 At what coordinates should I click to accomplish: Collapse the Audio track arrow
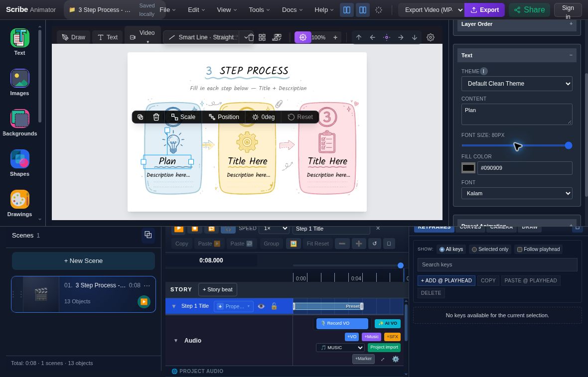coord(175,340)
